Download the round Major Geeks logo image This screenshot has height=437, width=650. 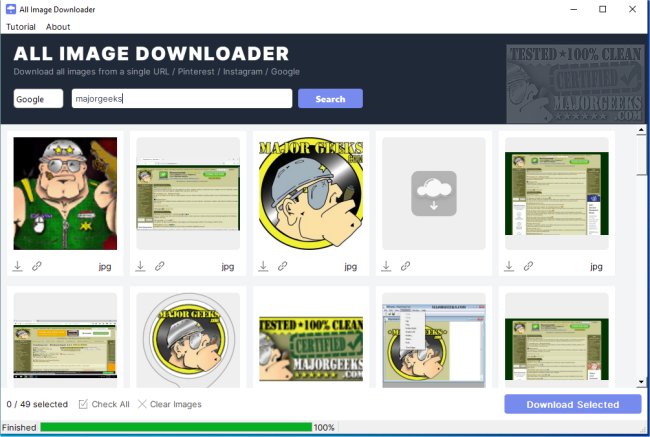pyautogui.click(x=263, y=266)
